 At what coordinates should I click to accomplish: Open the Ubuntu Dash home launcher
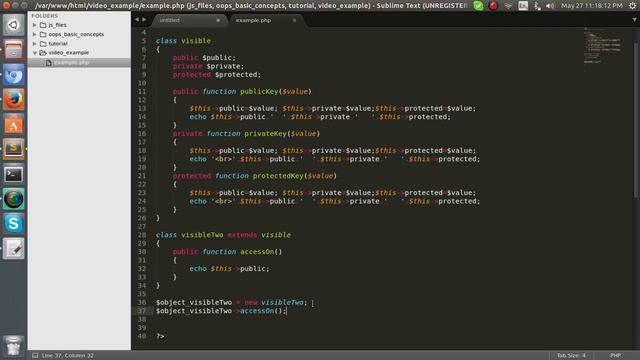(x=13, y=25)
